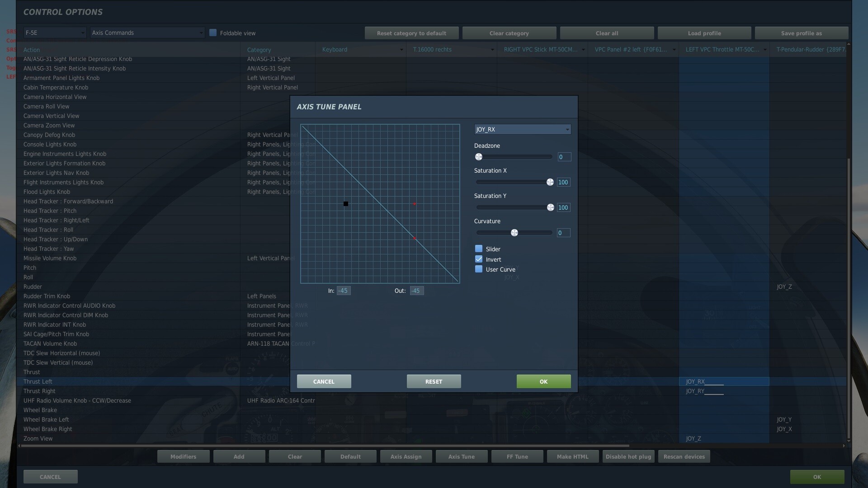Click the Rescan devices button
Screen dimensions: 868x488
(x=684, y=456)
